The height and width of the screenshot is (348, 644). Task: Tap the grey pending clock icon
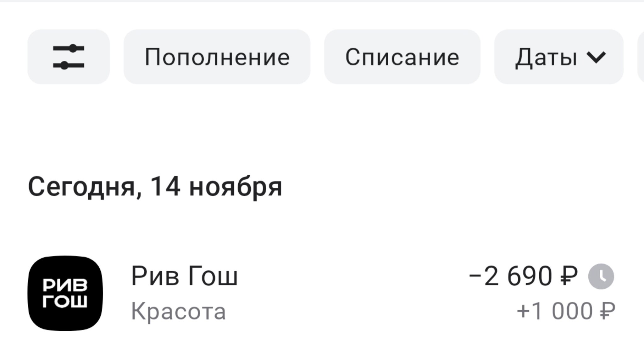click(601, 276)
